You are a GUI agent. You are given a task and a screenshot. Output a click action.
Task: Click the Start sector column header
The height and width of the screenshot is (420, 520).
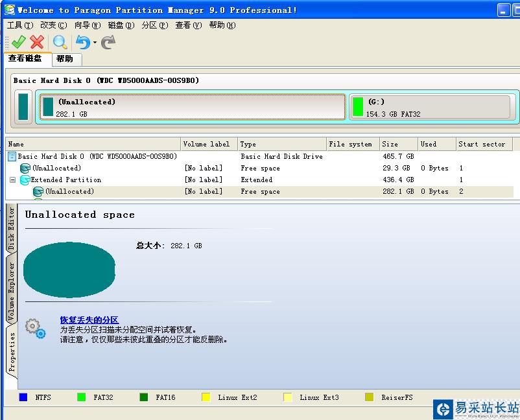point(484,144)
